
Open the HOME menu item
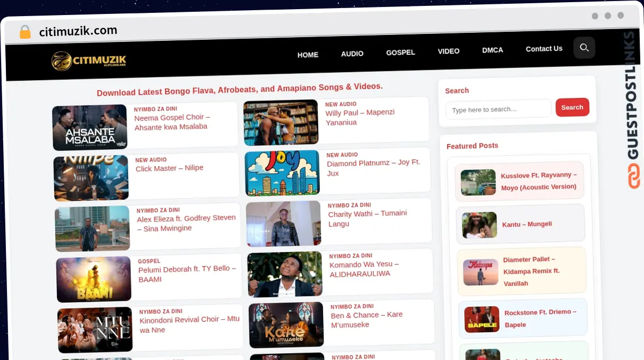pos(308,55)
